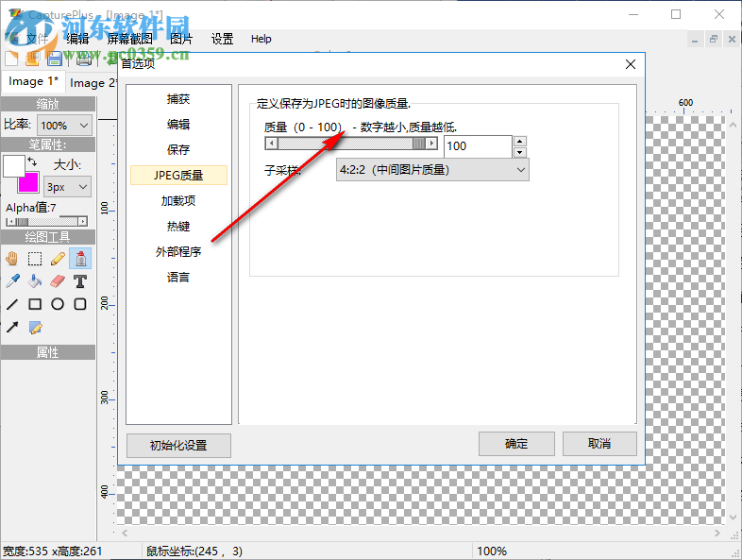The image size is (742, 560).
Task: Select the rectangle shape tool
Action: tap(35, 304)
